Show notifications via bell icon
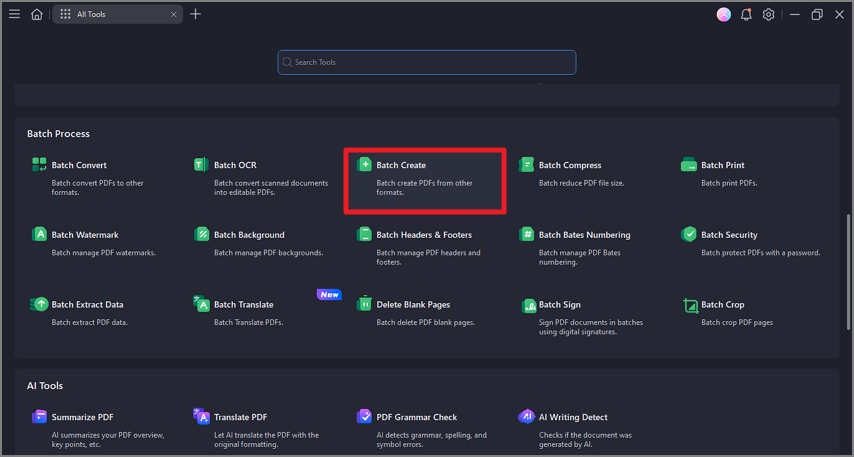 point(746,15)
